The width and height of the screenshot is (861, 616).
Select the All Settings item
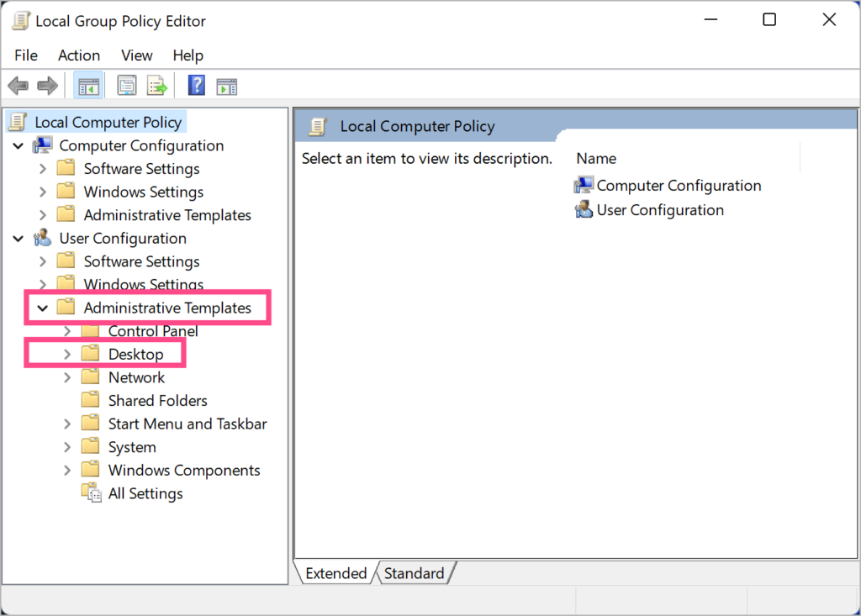[x=145, y=493]
